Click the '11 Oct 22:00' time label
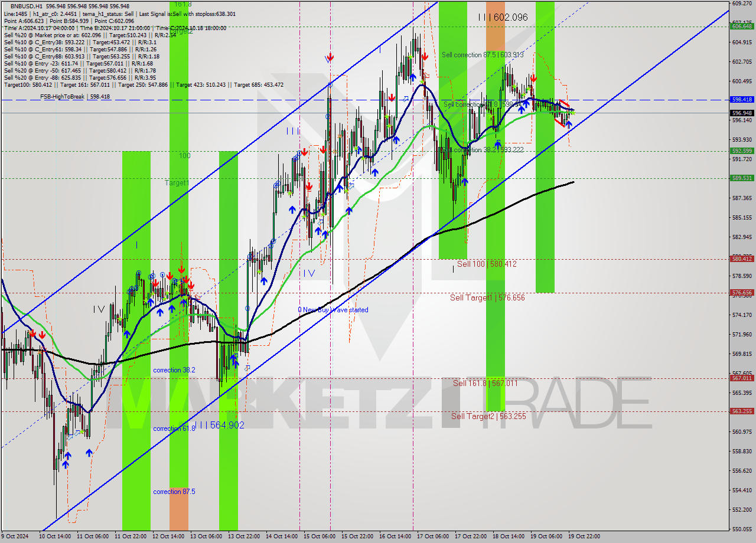This screenshot has width=756, height=543. tap(131, 537)
